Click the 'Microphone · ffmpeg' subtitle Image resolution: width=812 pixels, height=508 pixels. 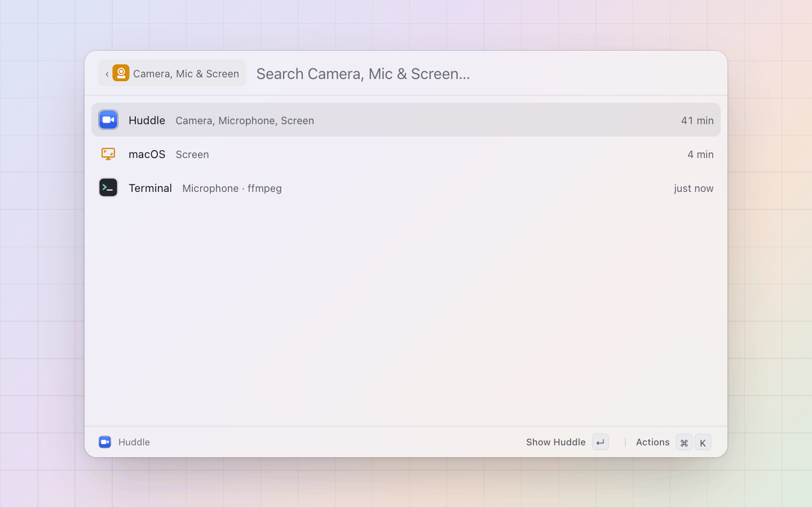click(x=232, y=188)
